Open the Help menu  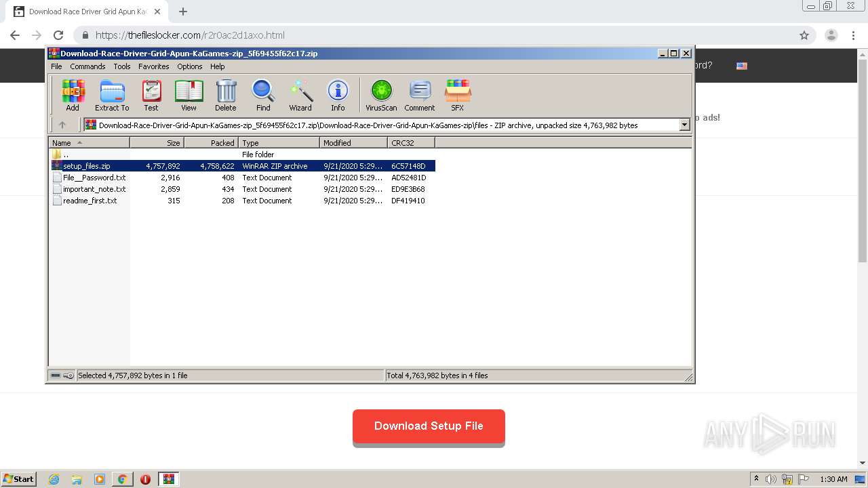217,66
